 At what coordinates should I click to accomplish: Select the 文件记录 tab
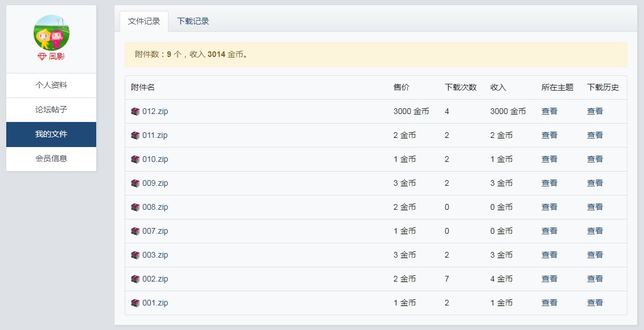coord(144,21)
